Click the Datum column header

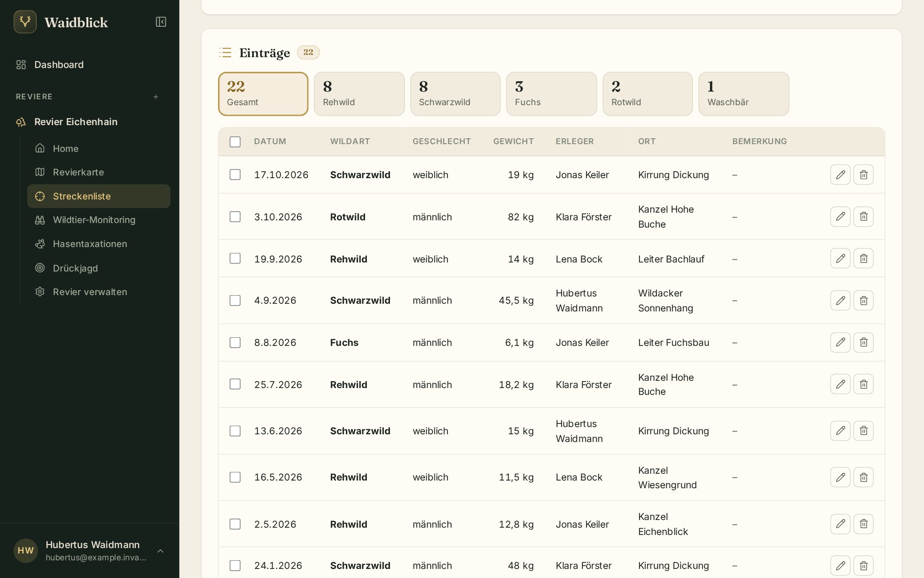[270, 141]
